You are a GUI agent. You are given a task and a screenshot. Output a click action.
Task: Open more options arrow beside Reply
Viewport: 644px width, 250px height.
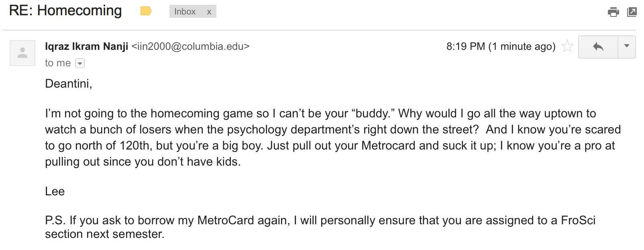626,47
